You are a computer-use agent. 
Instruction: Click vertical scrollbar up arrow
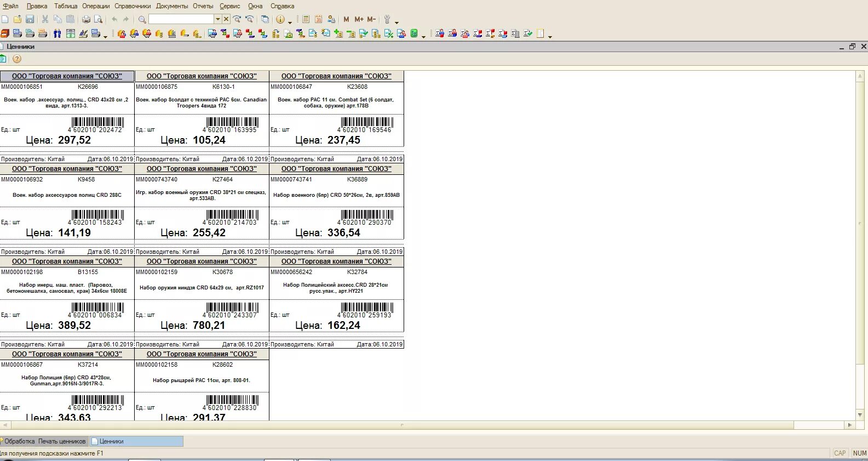(860, 75)
